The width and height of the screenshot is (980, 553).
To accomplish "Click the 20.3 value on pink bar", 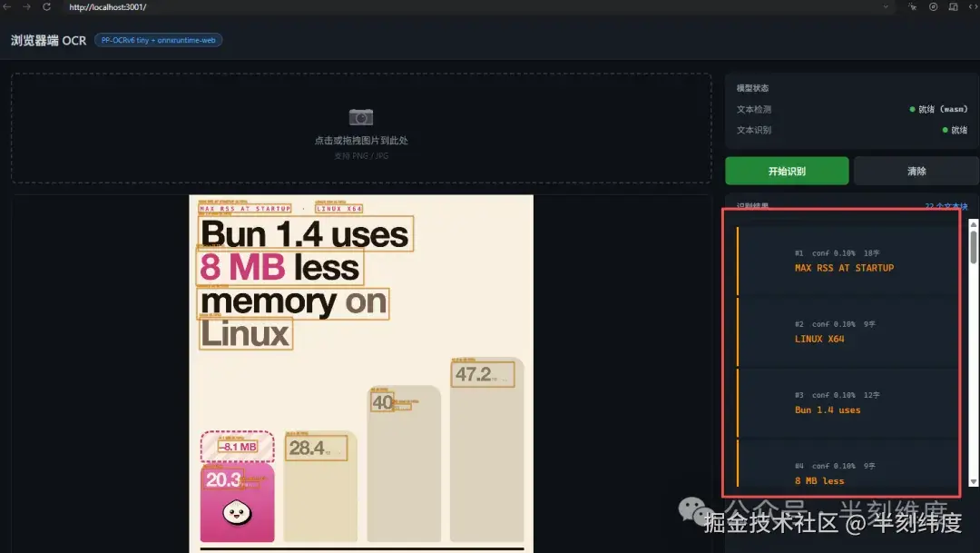I will 222,479.
